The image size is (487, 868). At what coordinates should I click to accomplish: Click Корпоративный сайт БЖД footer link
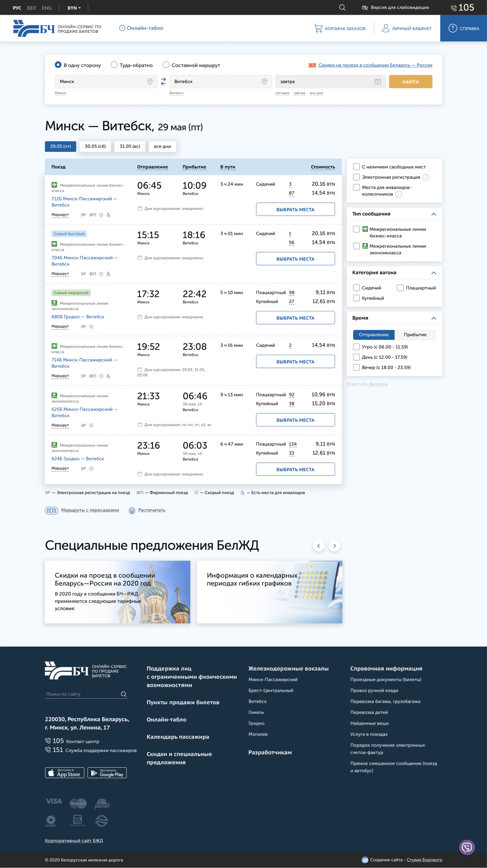pos(74,840)
